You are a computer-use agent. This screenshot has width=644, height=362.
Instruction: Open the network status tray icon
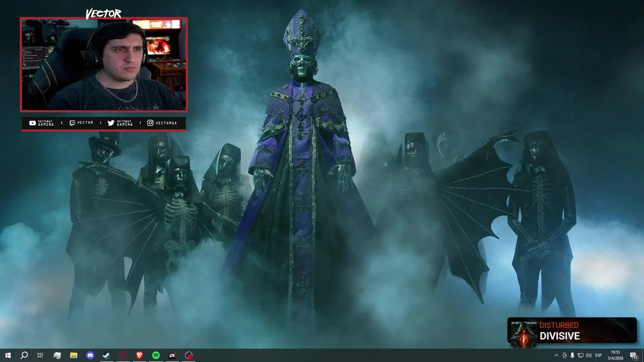[x=581, y=355]
